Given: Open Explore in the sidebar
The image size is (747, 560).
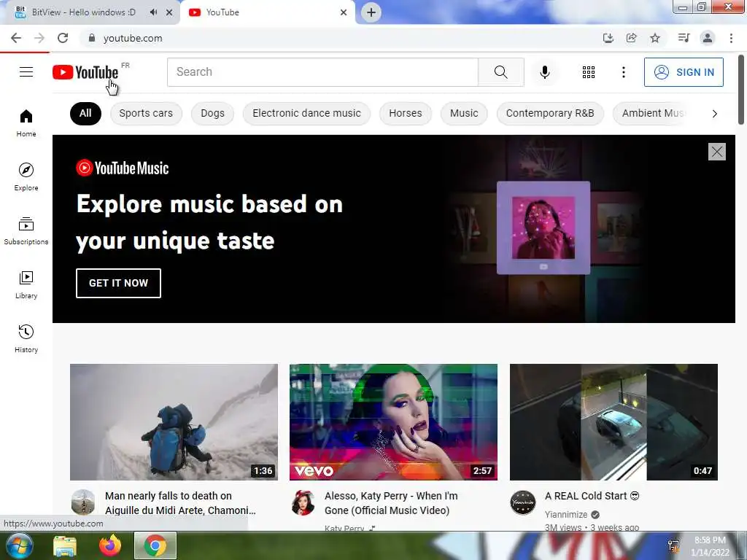Looking at the screenshot, I should pyautogui.click(x=26, y=176).
